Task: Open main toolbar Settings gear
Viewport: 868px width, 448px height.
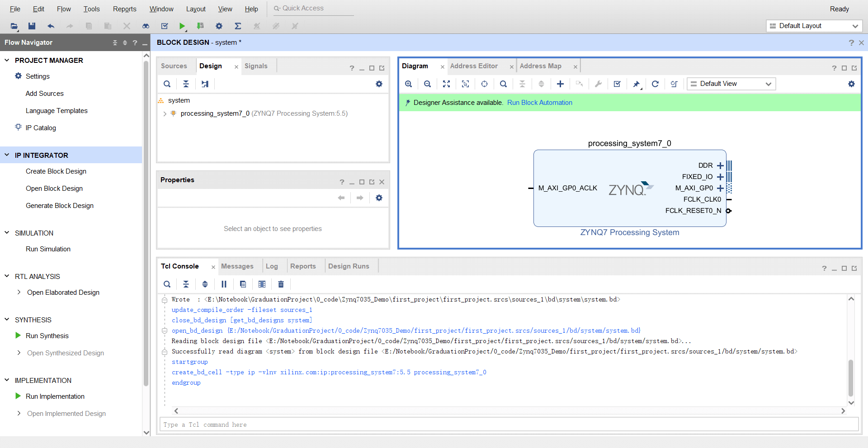Action: click(219, 26)
